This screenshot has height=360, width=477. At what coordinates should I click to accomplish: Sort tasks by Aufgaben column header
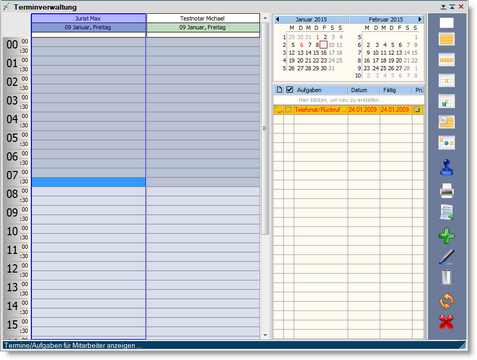tap(321, 90)
